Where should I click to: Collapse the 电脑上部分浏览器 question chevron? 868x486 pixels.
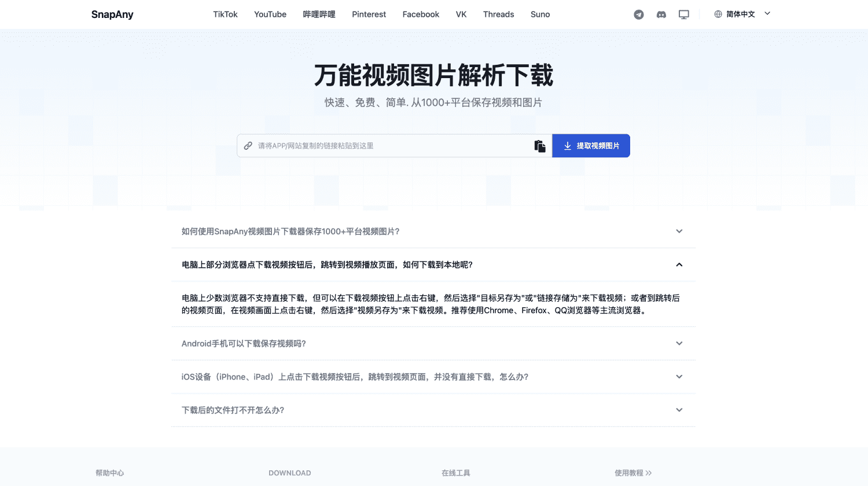(679, 265)
